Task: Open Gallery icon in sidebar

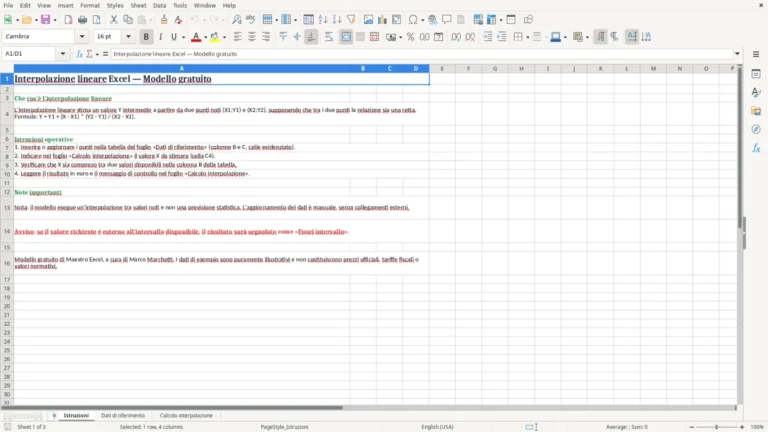Action: [x=756, y=111]
